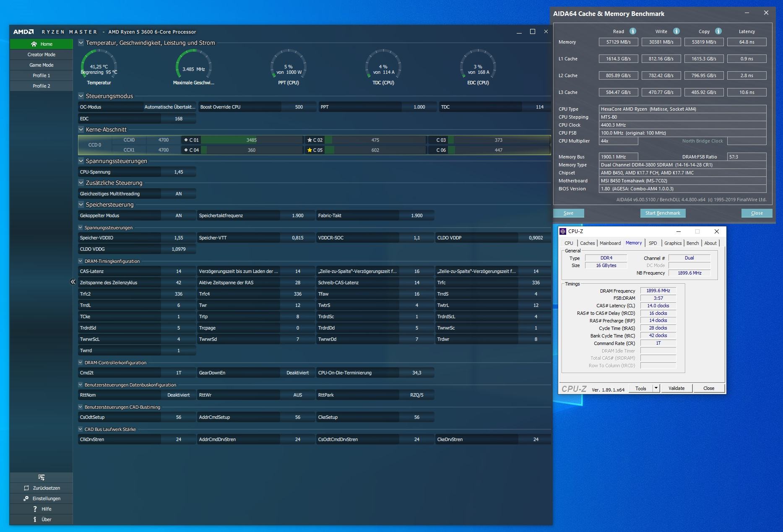Screen dimensions: 783x532
Task: Switch to the CPU tab in CPU-Z
Action: (x=569, y=243)
